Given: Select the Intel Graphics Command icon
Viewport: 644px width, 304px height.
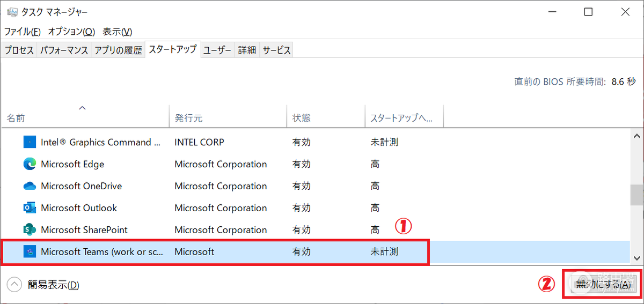Looking at the screenshot, I should [30, 142].
